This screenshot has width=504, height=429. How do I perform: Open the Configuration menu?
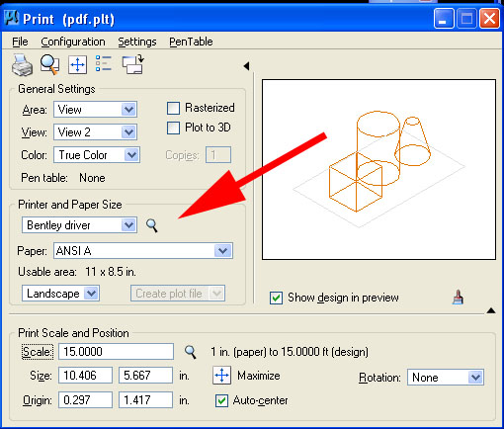[73, 42]
